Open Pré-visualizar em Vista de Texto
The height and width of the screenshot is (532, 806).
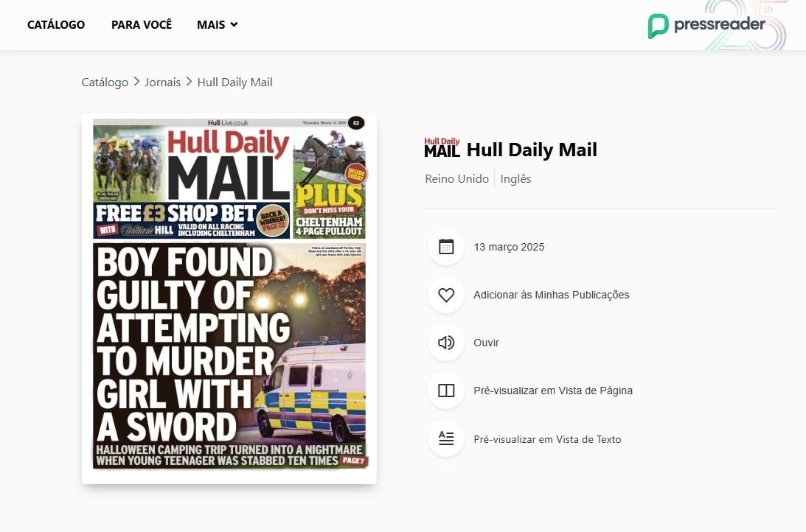pos(547,439)
